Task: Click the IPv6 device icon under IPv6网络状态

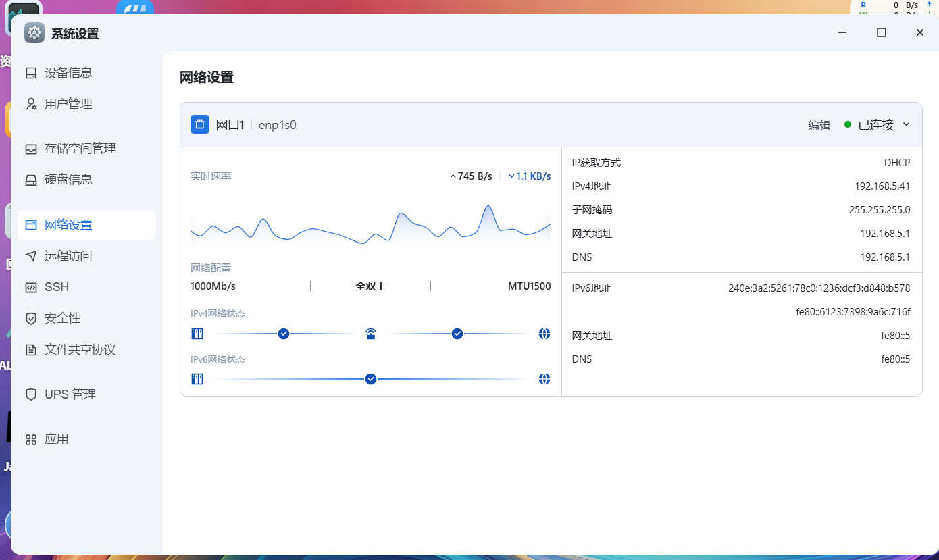Action: click(197, 379)
